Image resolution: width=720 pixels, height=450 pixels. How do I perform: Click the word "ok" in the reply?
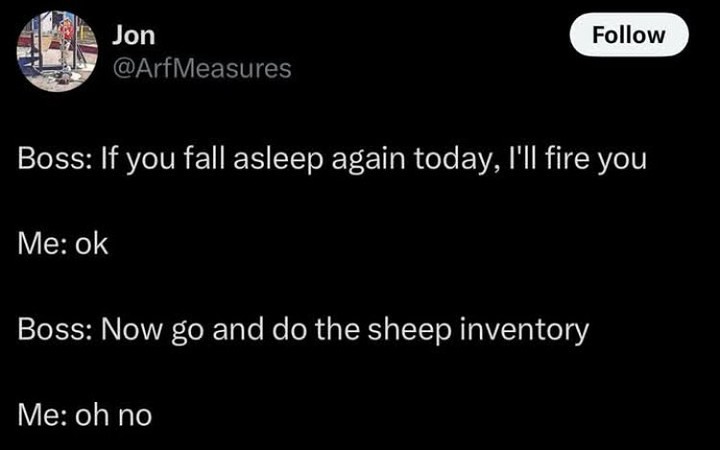click(x=90, y=244)
